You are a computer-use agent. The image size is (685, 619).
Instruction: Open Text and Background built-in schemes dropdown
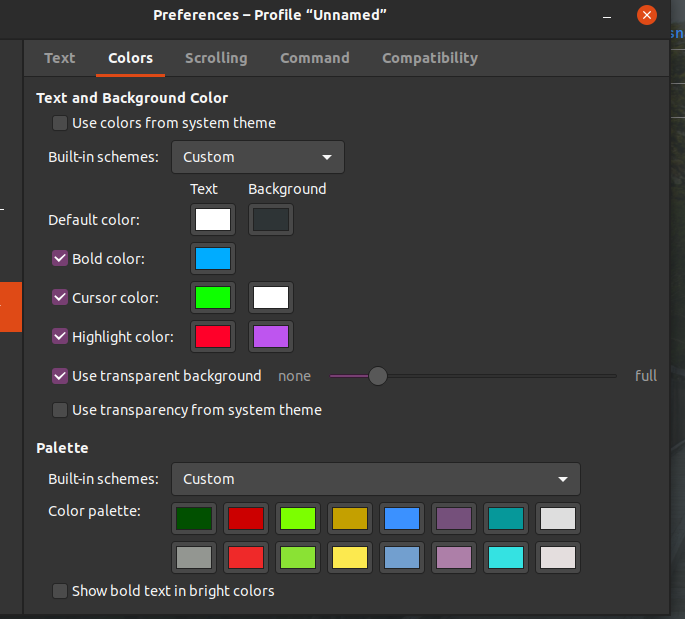pos(258,157)
